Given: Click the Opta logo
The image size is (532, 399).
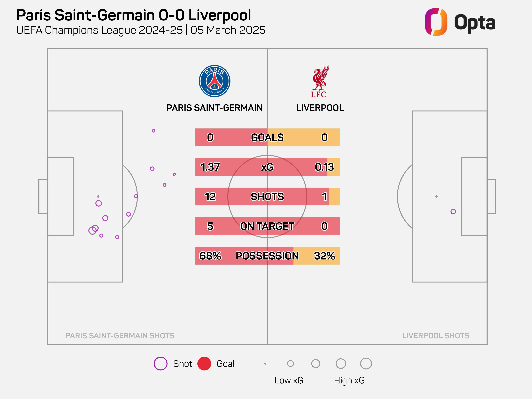Looking at the screenshot, I should (x=460, y=22).
